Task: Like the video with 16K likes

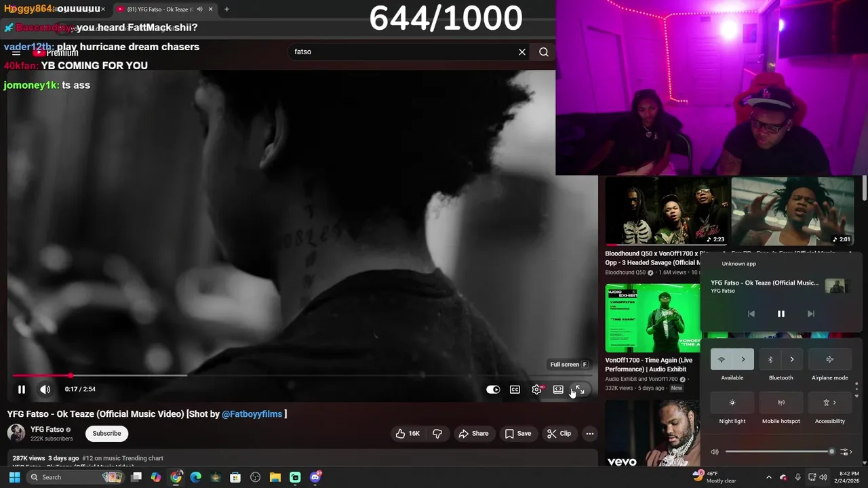Action: [408, 434]
